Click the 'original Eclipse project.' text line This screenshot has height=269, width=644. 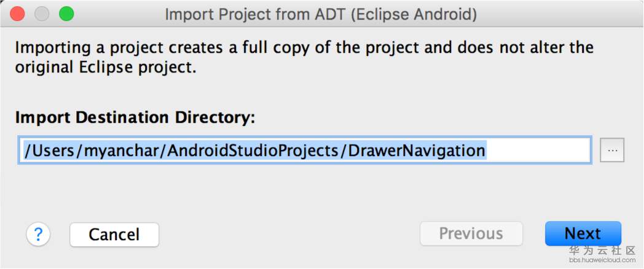pyautogui.click(x=106, y=68)
